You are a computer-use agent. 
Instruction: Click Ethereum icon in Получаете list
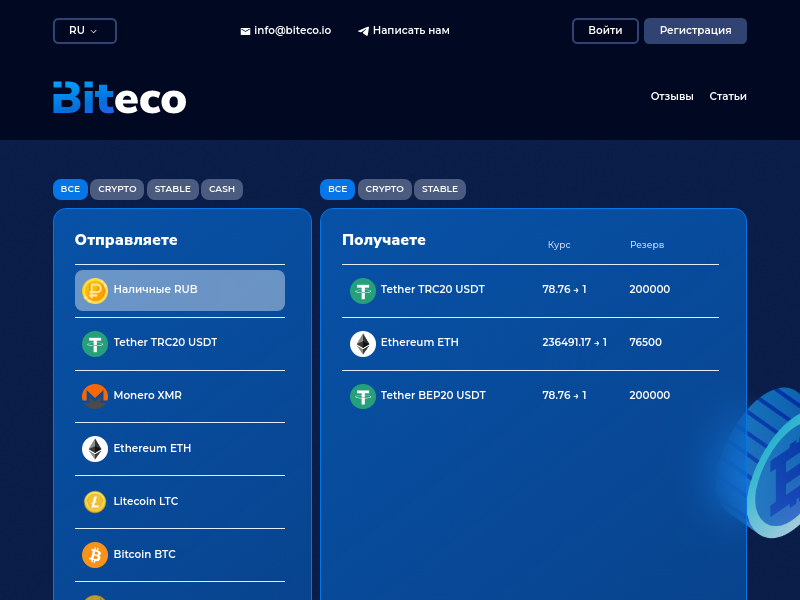click(363, 344)
